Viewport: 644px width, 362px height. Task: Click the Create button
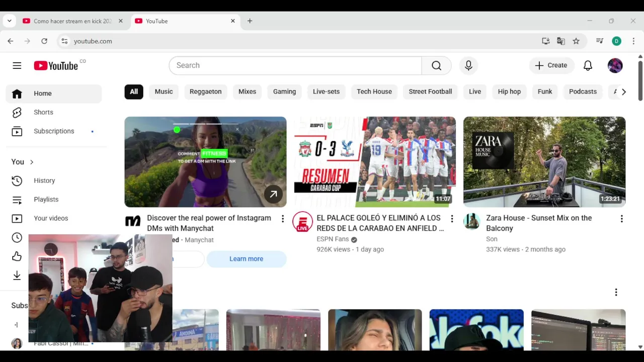pos(551,65)
